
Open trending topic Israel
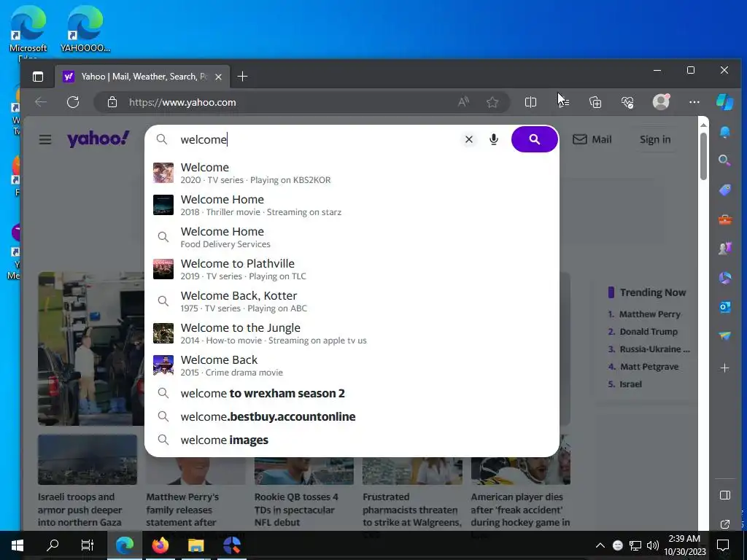[631, 384]
